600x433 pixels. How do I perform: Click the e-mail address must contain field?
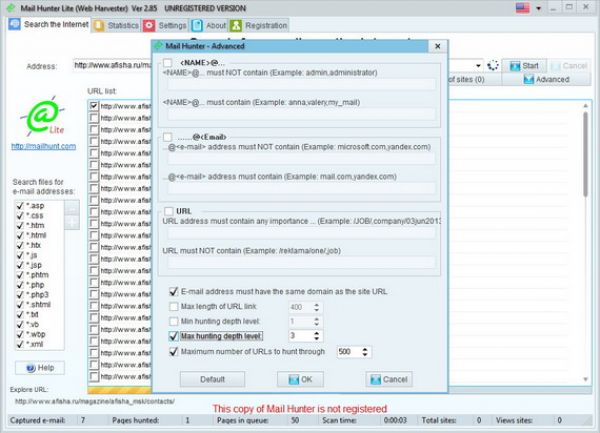click(x=301, y=188)
